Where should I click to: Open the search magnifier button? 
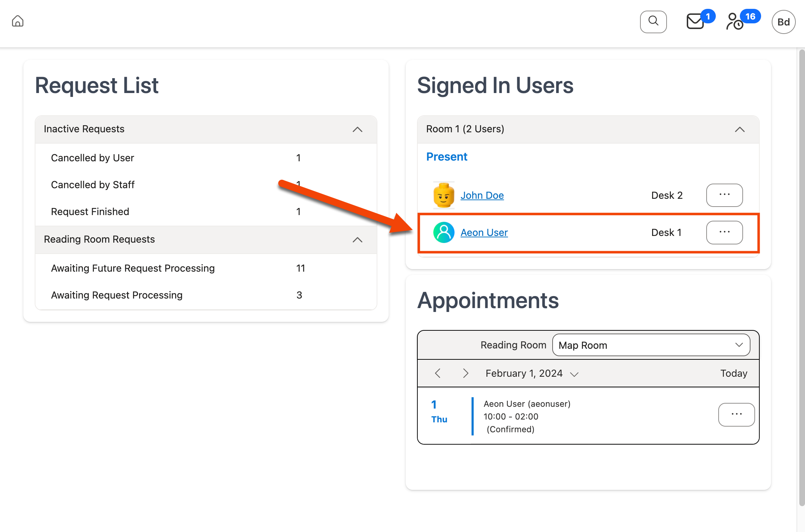[653, 22]
